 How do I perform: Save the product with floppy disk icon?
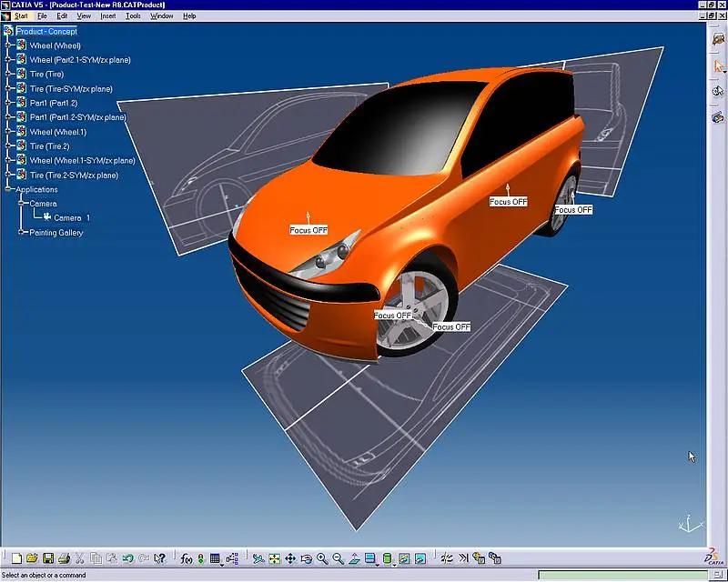coord(48,558)
